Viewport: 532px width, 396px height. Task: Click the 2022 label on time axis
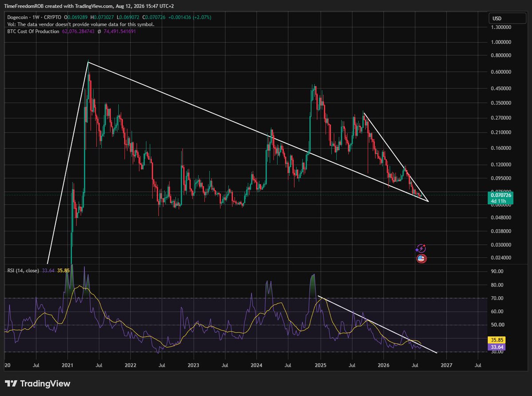(130, 365)
